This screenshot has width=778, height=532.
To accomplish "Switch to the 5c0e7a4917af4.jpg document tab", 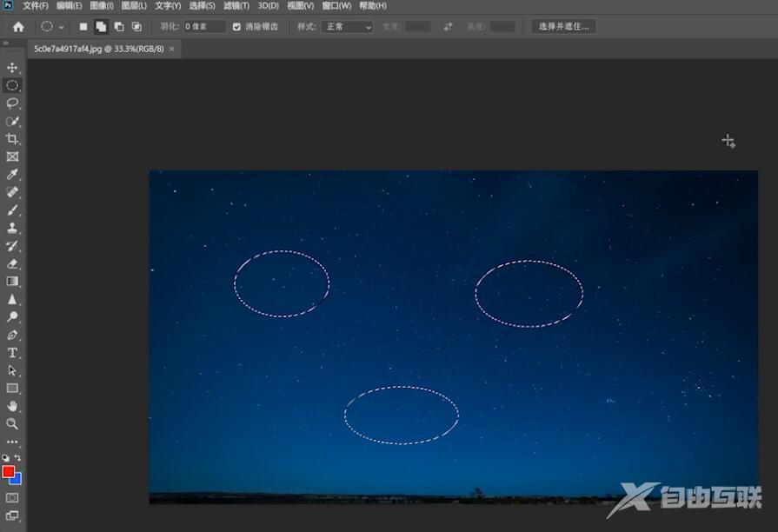I will (99, 50).
